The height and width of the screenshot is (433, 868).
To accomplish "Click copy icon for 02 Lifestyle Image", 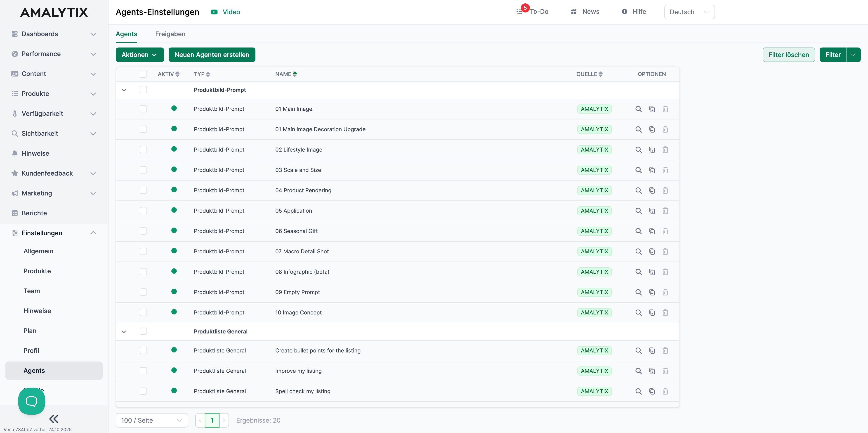I will (652, 150).
